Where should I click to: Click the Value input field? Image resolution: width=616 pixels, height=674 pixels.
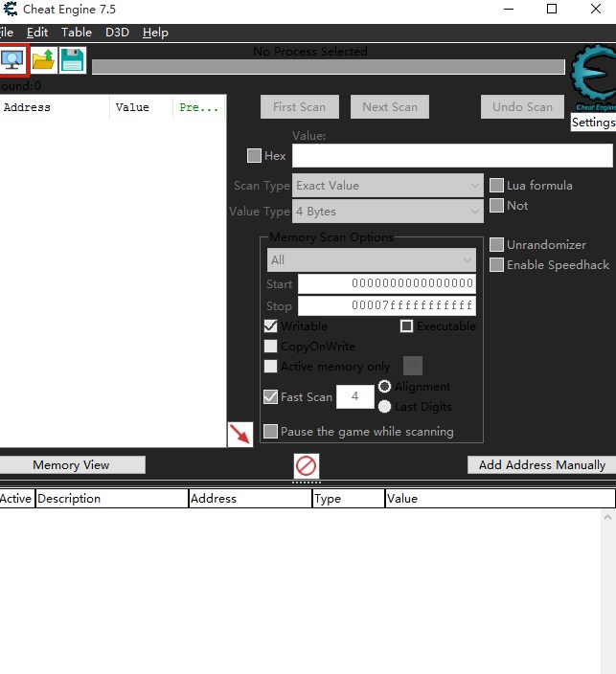452,156
